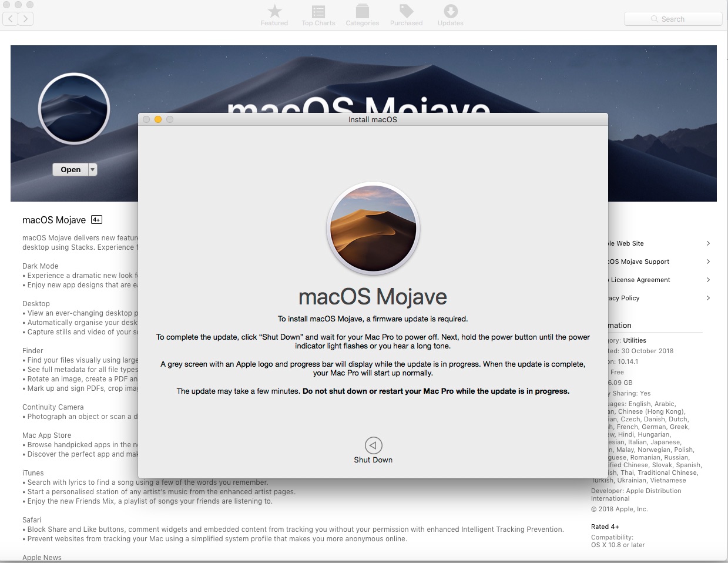728x563 pixels.
Task: Click the Continuity Camera heading
Action: tap(53, 407)
